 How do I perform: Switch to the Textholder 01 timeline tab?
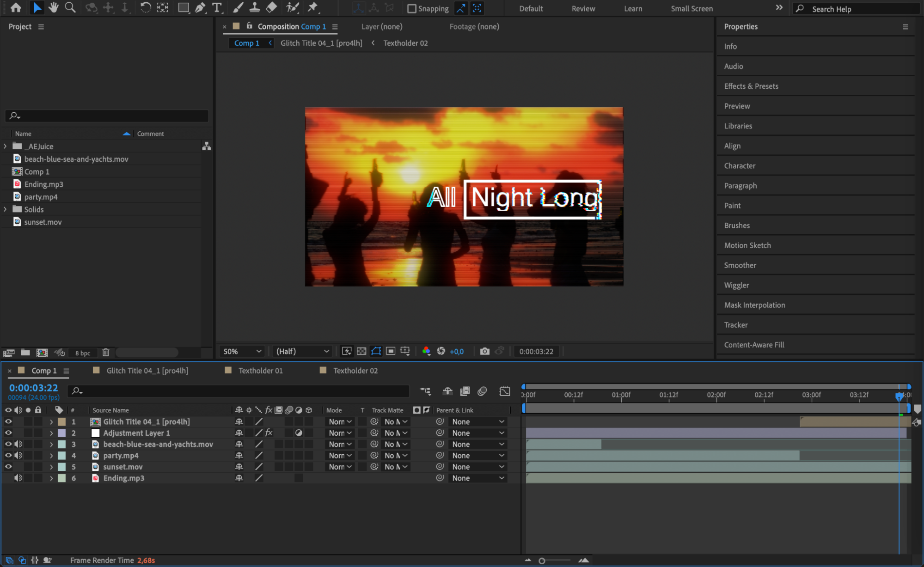click(260, 371)
